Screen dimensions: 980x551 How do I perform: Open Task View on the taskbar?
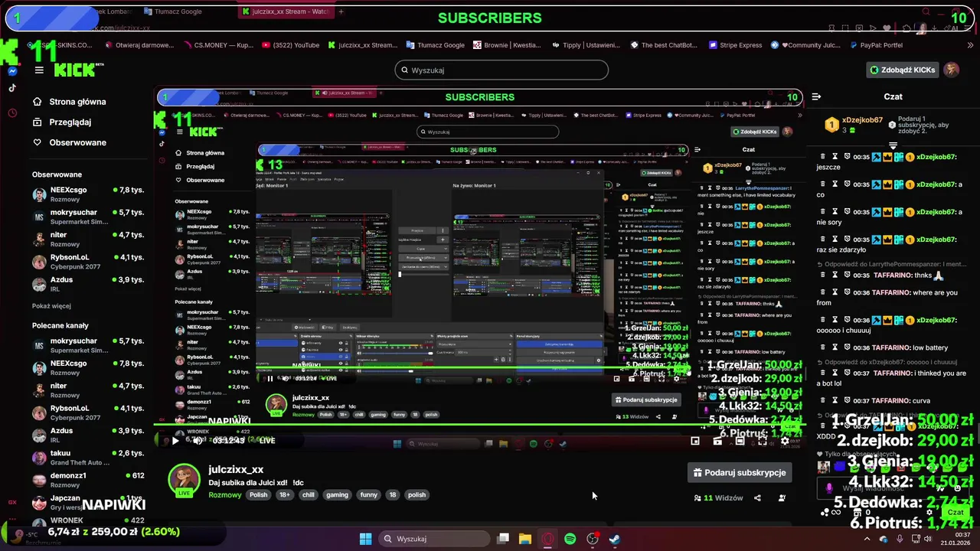(503, 539)
